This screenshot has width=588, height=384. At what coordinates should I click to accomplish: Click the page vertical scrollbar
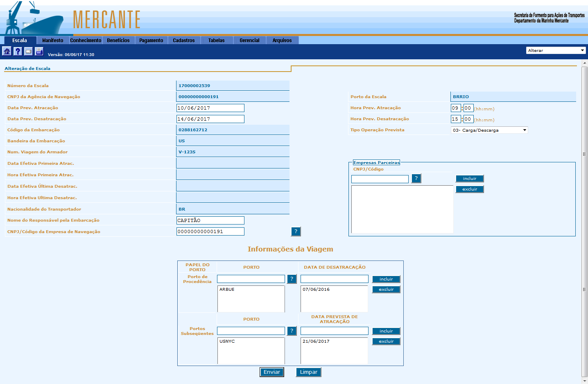coord(584,221)
